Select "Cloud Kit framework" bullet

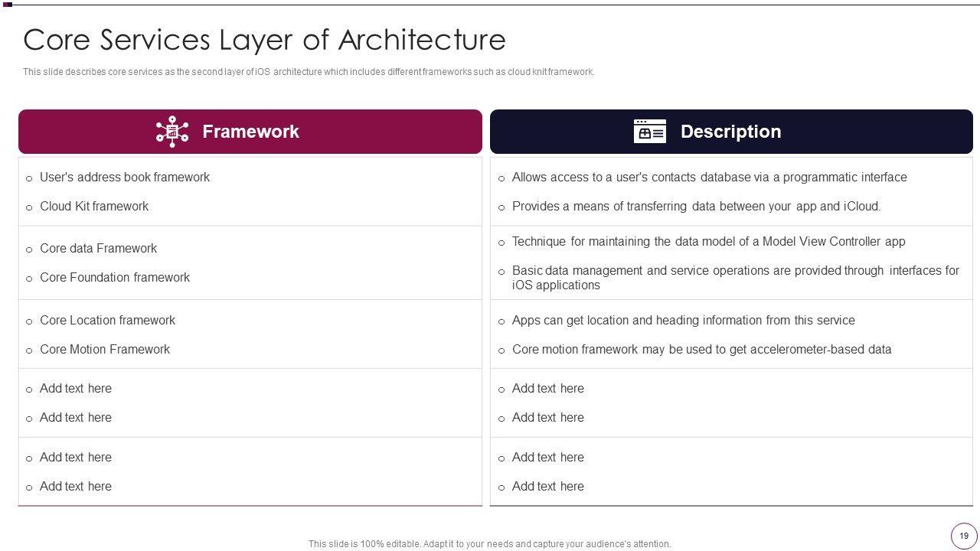[94, 207]
